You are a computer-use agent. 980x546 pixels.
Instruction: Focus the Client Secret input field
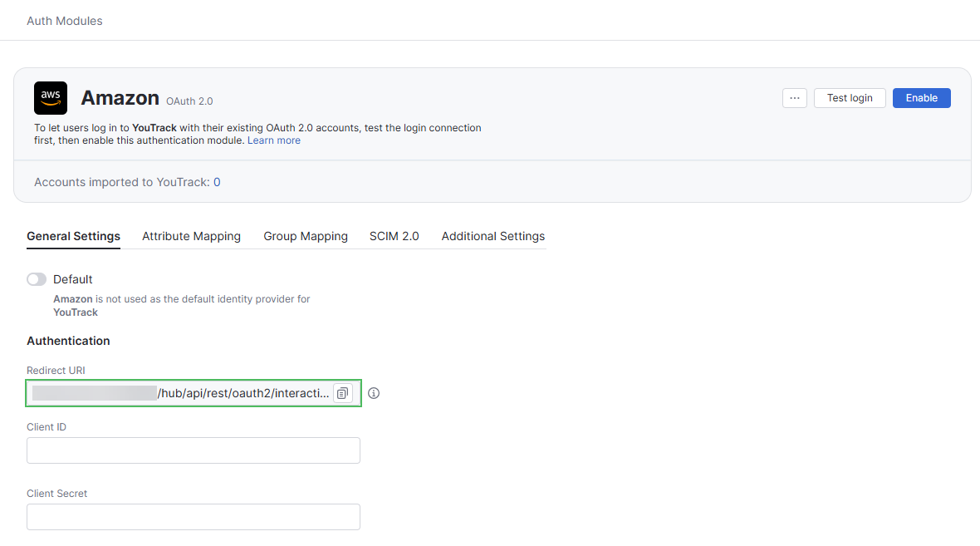coord(194,517)
